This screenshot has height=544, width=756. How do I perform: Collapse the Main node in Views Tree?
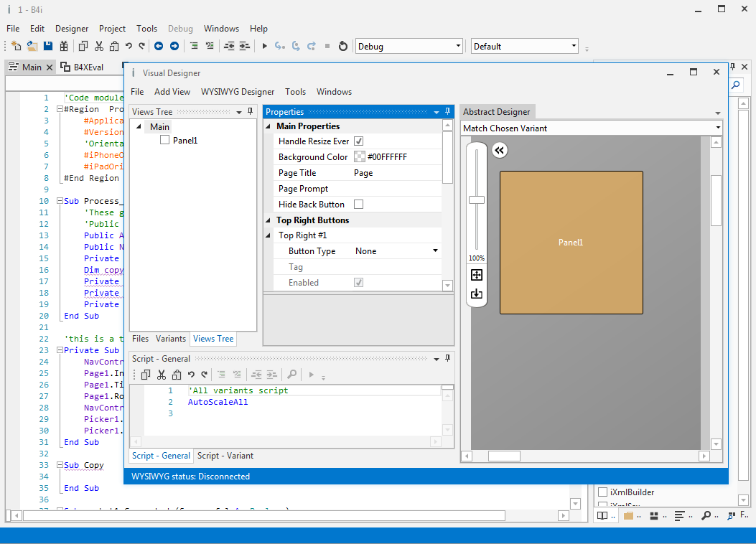(139, 127)
